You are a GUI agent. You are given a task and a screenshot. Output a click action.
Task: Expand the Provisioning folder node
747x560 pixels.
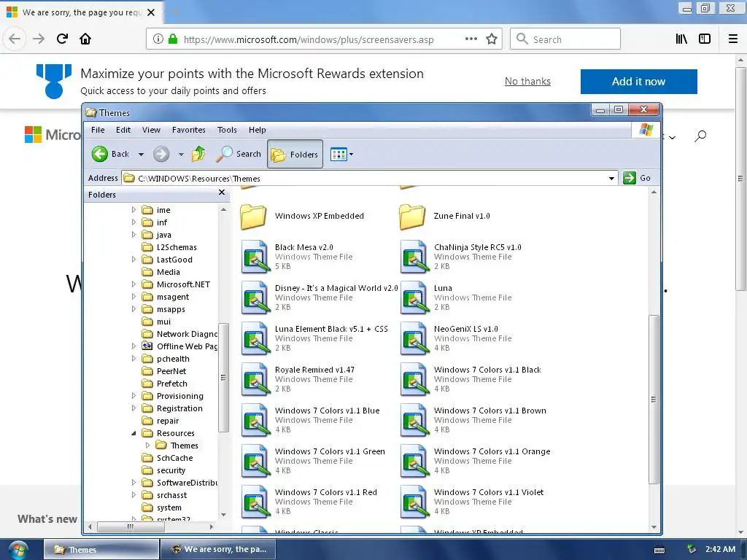click(134, 395)
